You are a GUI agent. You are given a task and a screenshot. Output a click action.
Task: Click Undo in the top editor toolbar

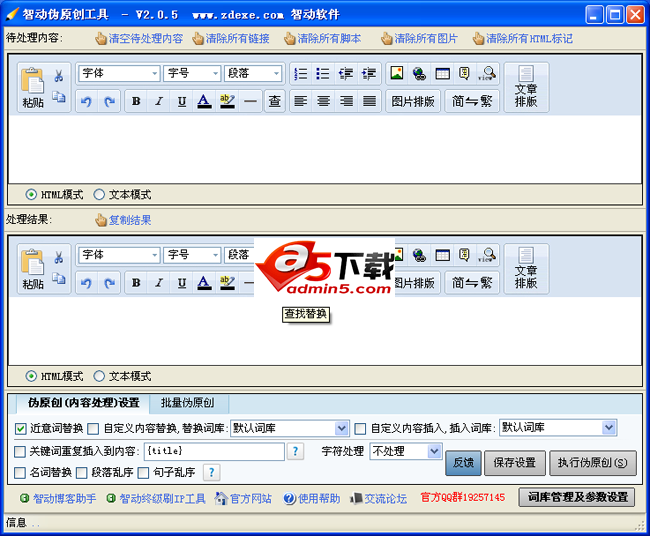[86, 101]
